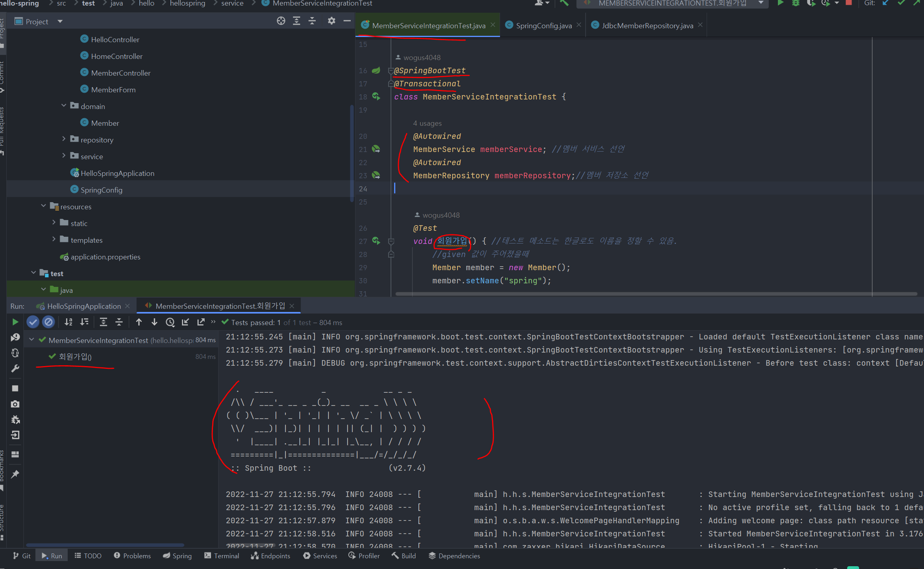Image resolution: width=924 pixels, height=569 pixels.
Task: Open application.properties file in tree
Action: pos(105,257)
